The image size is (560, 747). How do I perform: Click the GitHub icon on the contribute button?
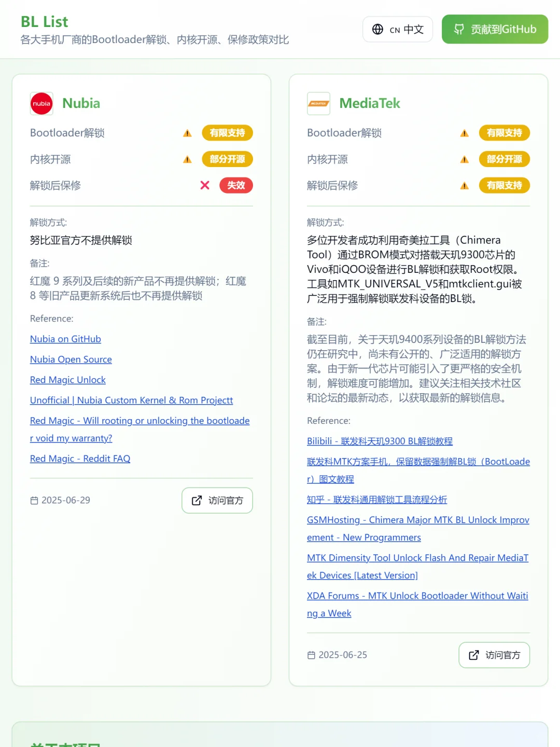(x=458, y=30)
